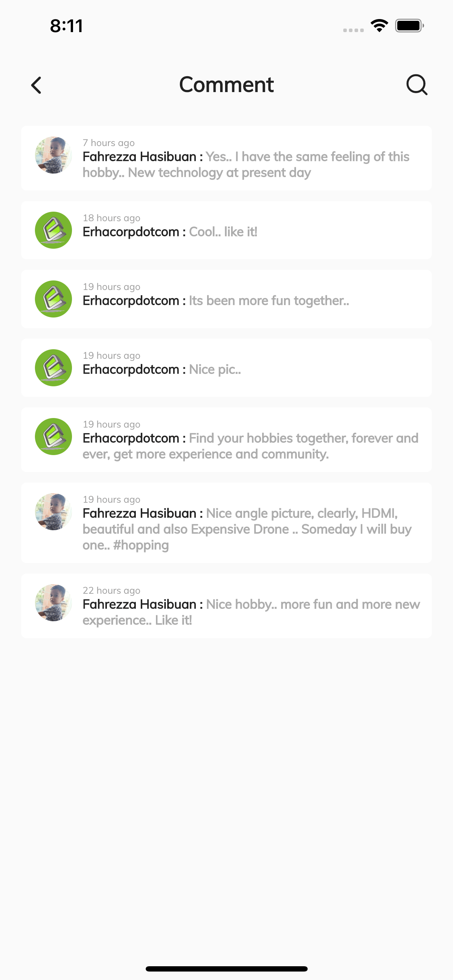453x980 pixels.
Task: Tap the home indicator bar at bottom
Action: click(x=226, y=969)
